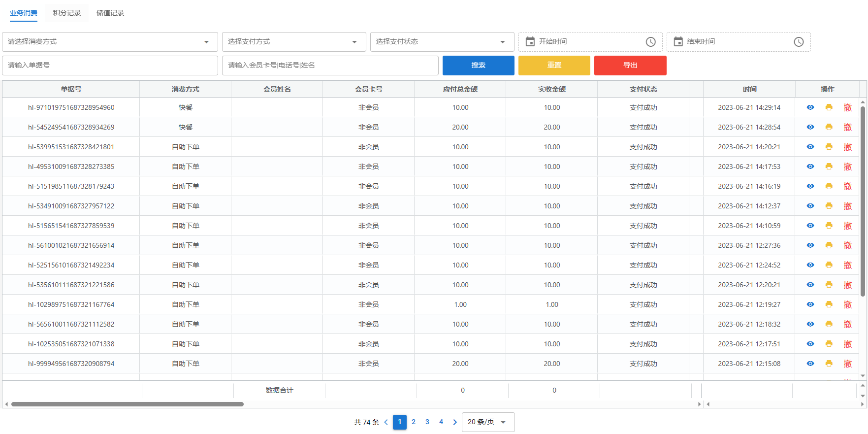868x434 pixels.
Task: View order hl-515198511687328179243 eye icon
Action: [810, 186]
